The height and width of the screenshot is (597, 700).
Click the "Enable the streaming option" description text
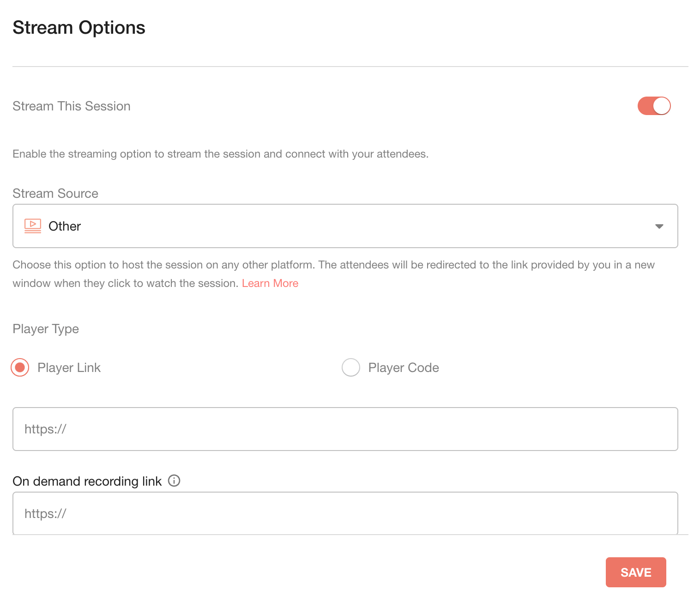point(221,154)
